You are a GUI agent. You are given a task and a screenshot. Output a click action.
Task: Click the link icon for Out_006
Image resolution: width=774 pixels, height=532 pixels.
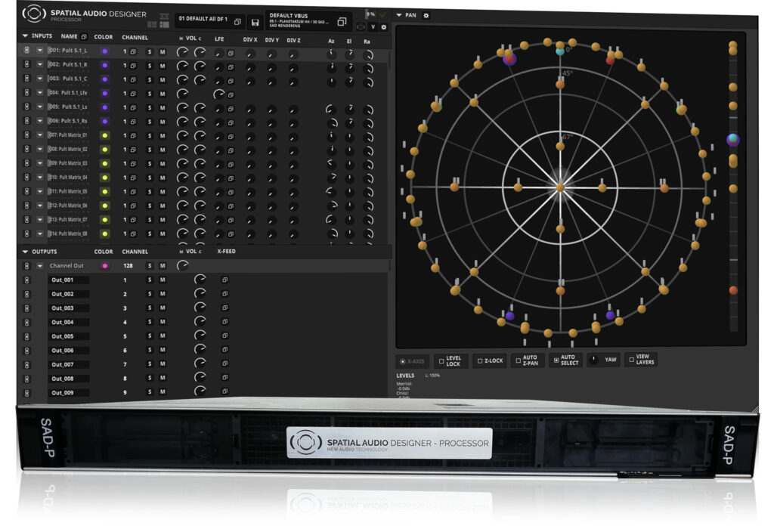pos(26,351)
